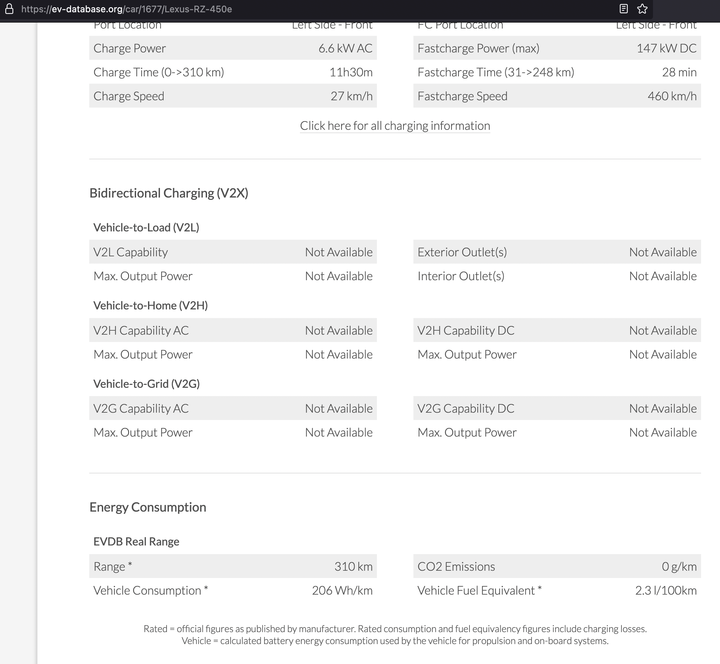The height and width of the screenshot is (664, 720).
Task: Select the 'V2H Capability AC' label
Action: click(x=141, y=331)
